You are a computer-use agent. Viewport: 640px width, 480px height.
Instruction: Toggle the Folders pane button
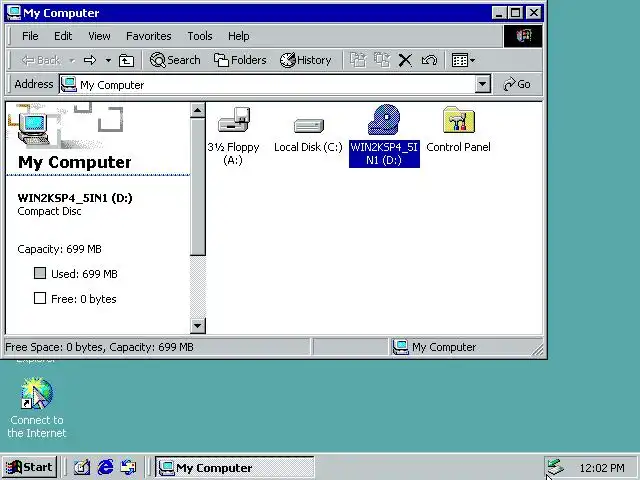coord(240,60)
